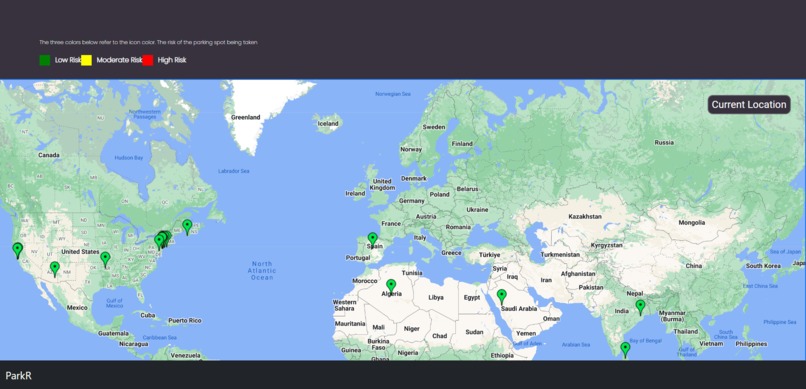Select the parking pin in Algeria
The height and width of the screenshot is (389, 806).
click(x=391, y=287)
